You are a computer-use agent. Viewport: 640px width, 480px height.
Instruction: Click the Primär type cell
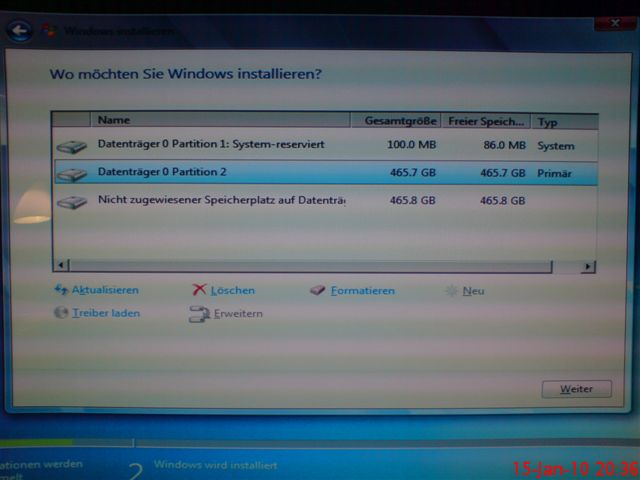554,173
